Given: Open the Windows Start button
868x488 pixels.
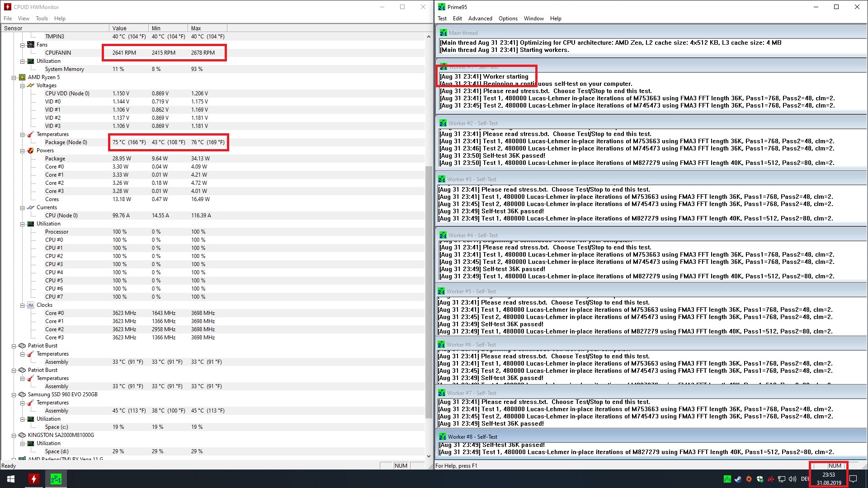Looking at the screenshot, I should coord(11,479).
